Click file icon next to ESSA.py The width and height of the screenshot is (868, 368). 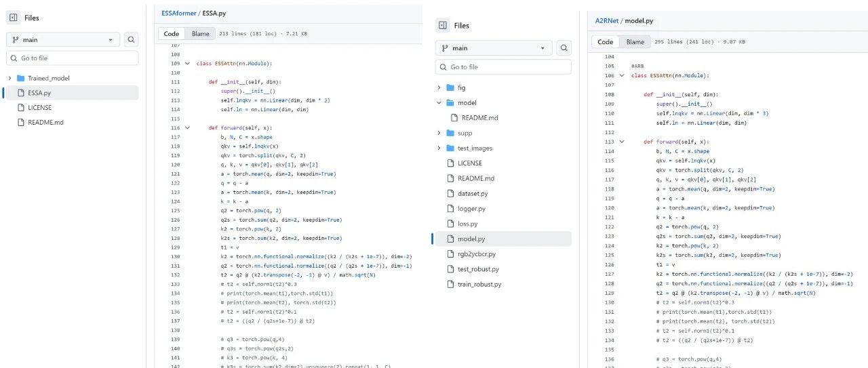coord(21,93)
